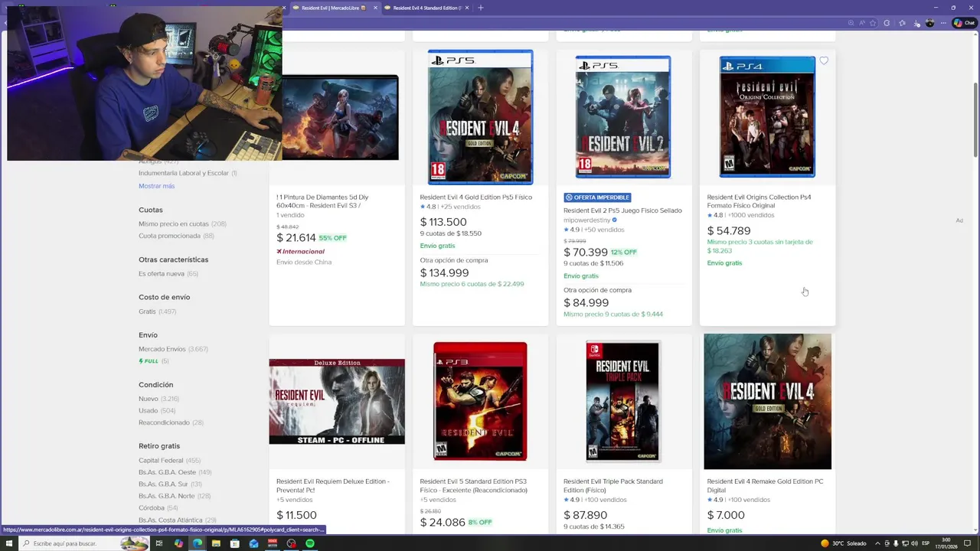Filter shipping cost Gratis
The height and width of the screenshot is (551, 980).
[x=157, y=311]
